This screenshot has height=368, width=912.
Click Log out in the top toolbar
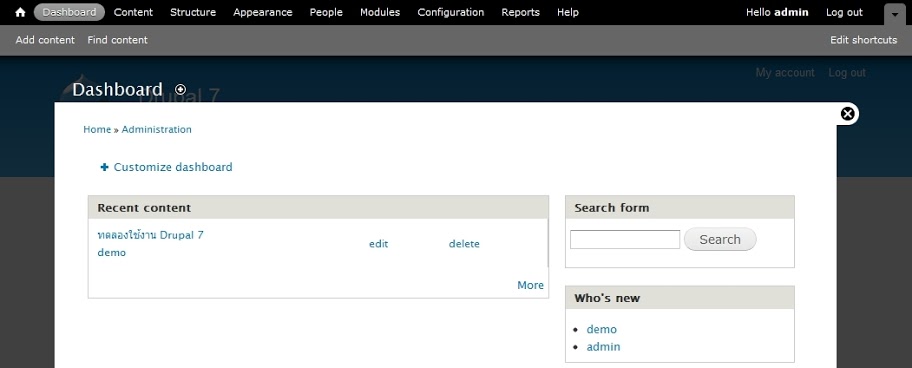pyautogui.click(x=844, y=12)
